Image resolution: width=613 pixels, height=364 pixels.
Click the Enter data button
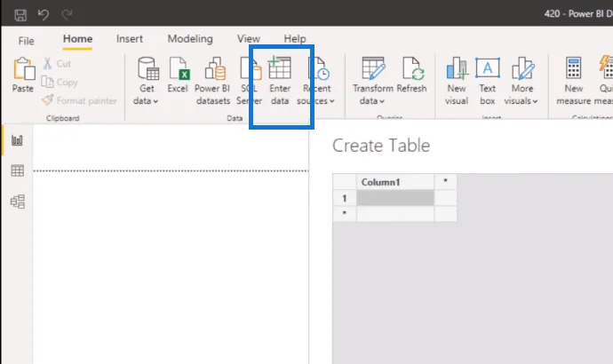click(x=280, y=81)
